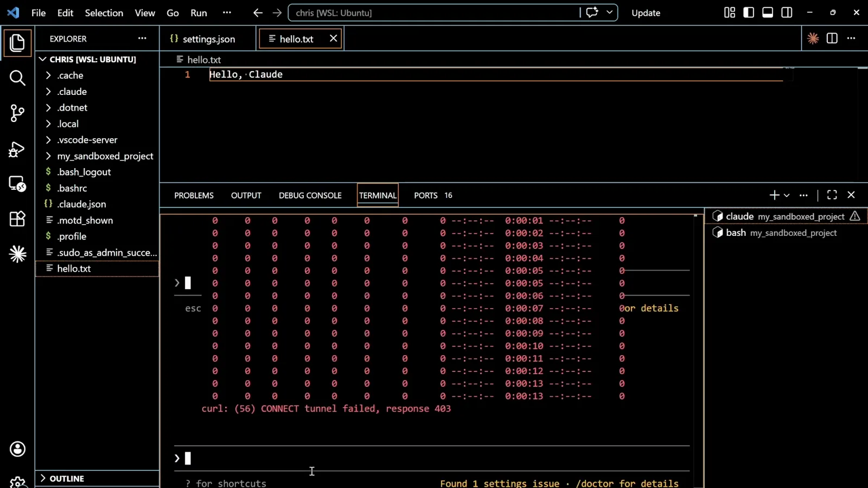The image size is (868, 488).
Task: Click the command center search box
Action: (434, 12)
